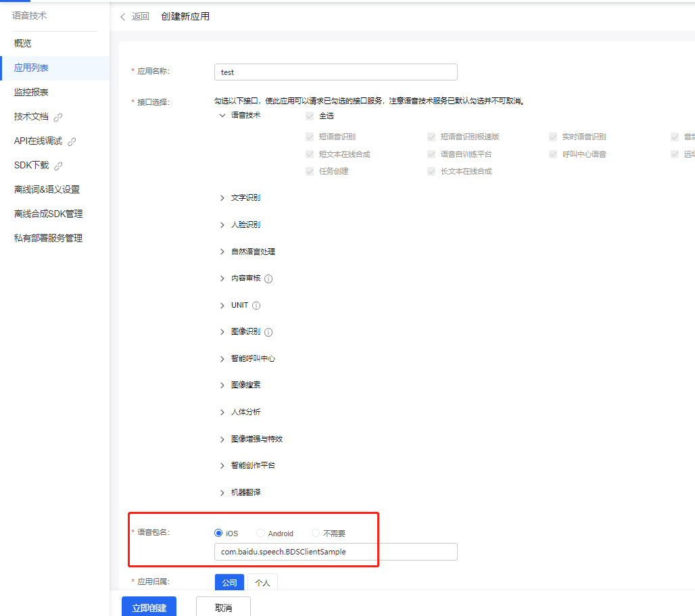Expand the 机器翻译 section
This screenshot has width=695, height=616.
pyautogui.click(x=222, y=493)
